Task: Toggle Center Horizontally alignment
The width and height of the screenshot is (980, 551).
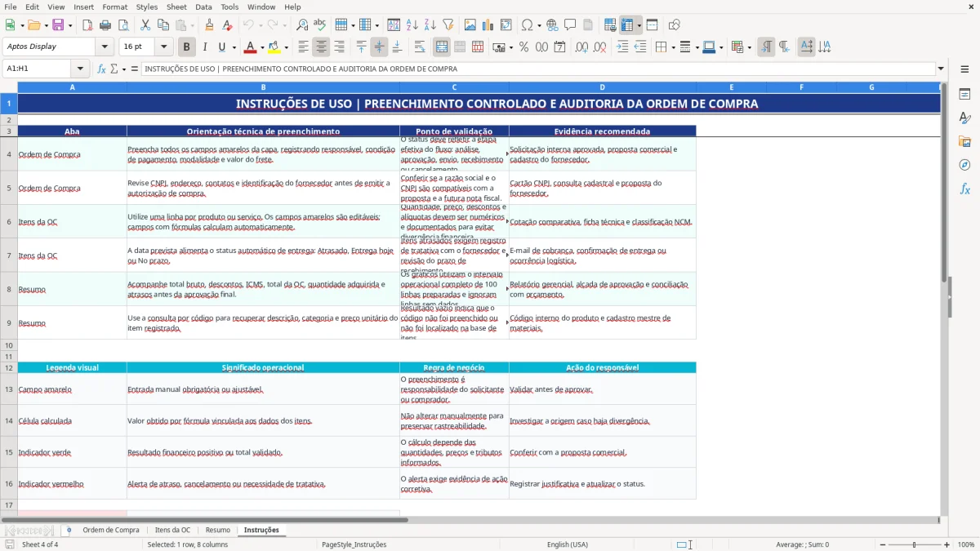Action: point(321,47)
